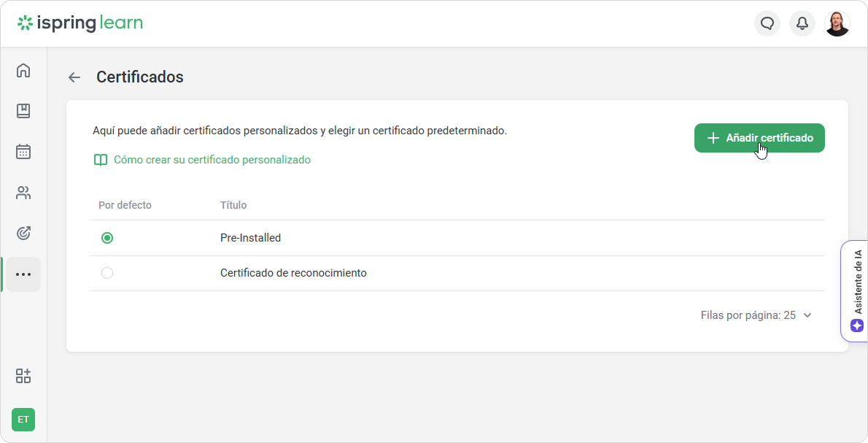Click the iSpring Learn logo
Image resolution: width=868 pixels, height=443 pixels.
[x=80, y=23]
